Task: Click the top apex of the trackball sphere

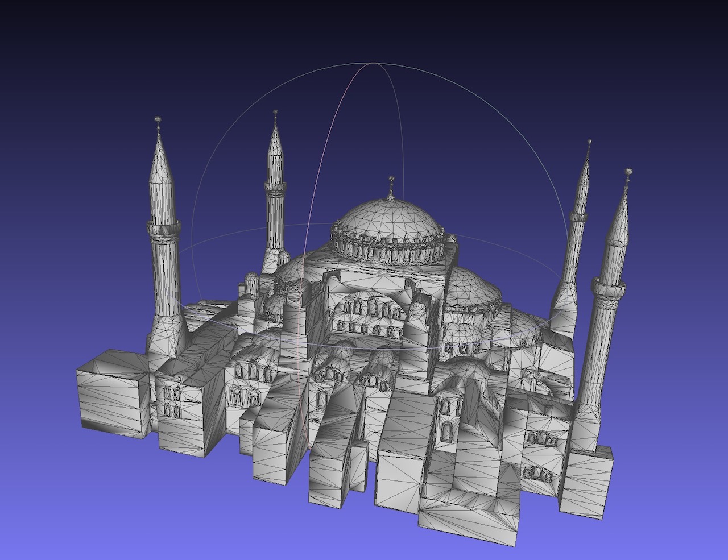Action: tap(373, 63)
